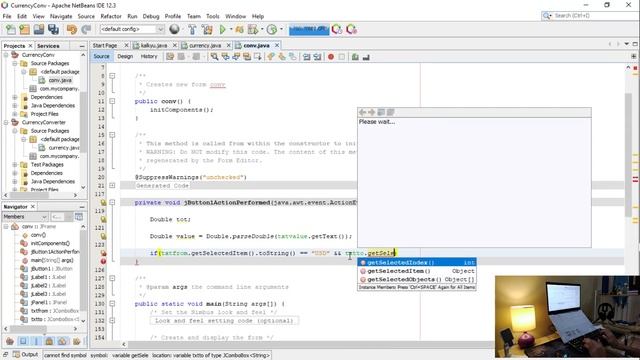Switch to Design view
Image resolution: width=640 pixels, height=360 pixels.
pyautogui.click(x=125, y=57)
